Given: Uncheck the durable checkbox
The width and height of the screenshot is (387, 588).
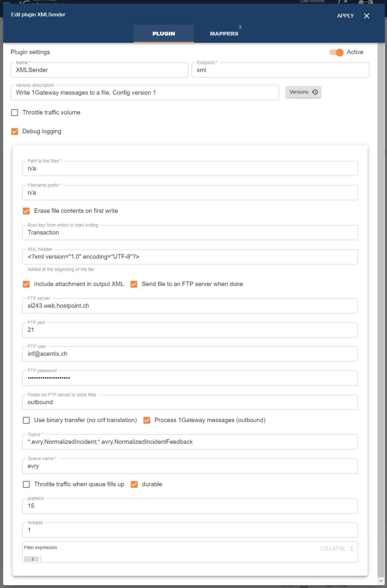Looking at the screenshot, I should pyautogui.click(x=134, y=484).
